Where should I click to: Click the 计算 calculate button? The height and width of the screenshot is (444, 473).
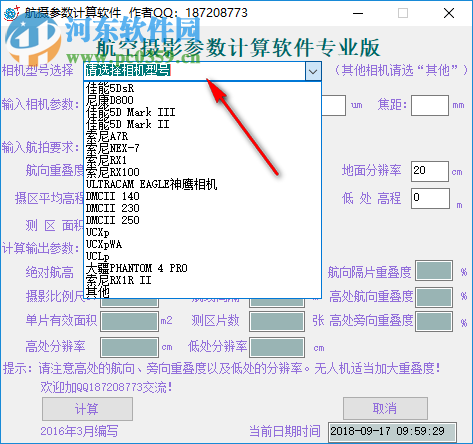click(x=87, y=409)
